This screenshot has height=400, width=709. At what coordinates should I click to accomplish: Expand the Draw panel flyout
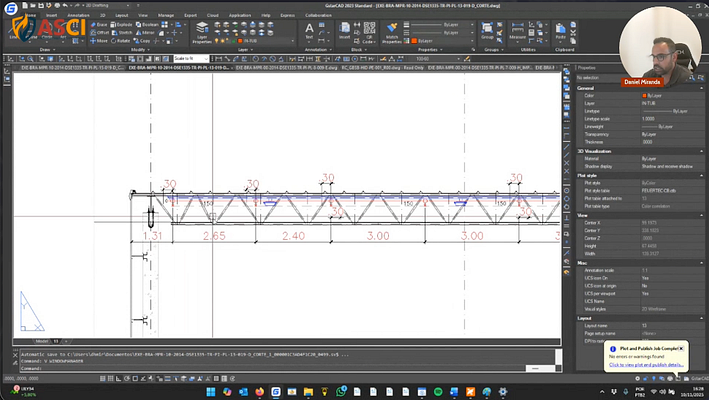(45, 50)
